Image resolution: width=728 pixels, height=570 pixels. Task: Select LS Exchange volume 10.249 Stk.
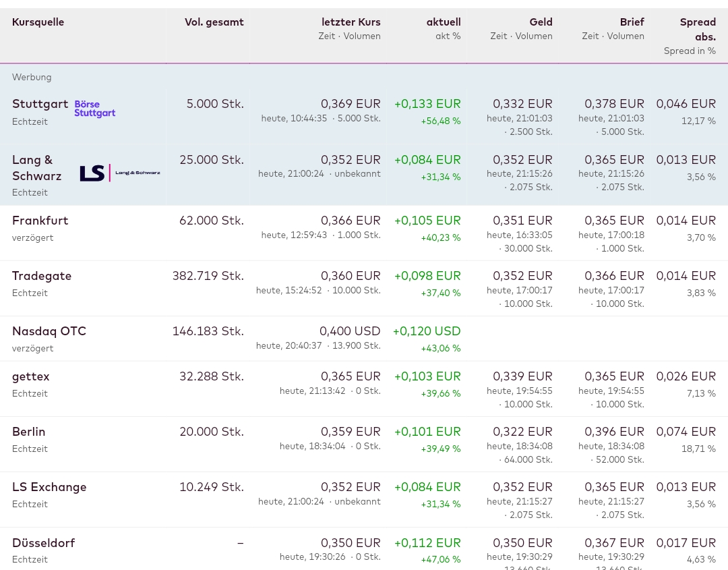212,487
